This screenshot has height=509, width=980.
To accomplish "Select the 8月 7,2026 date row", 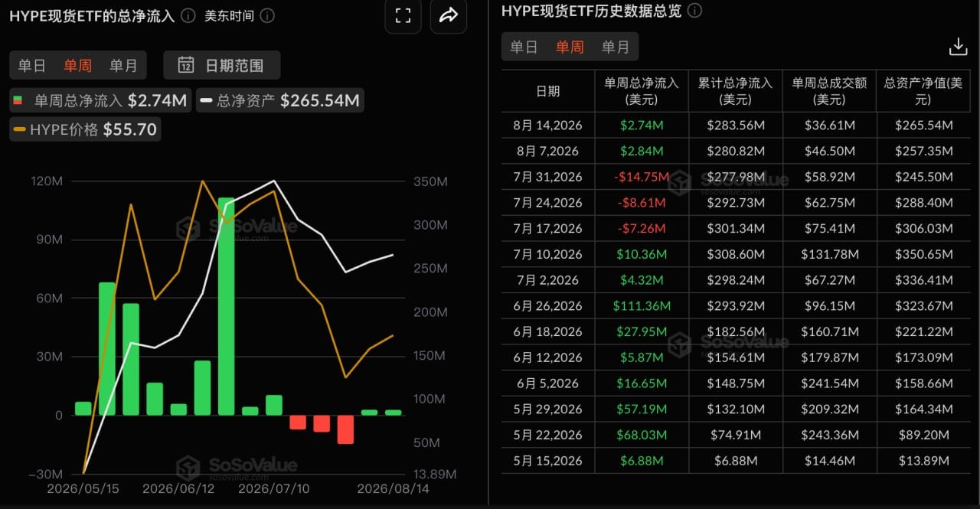I will click(x=547, y=151).
